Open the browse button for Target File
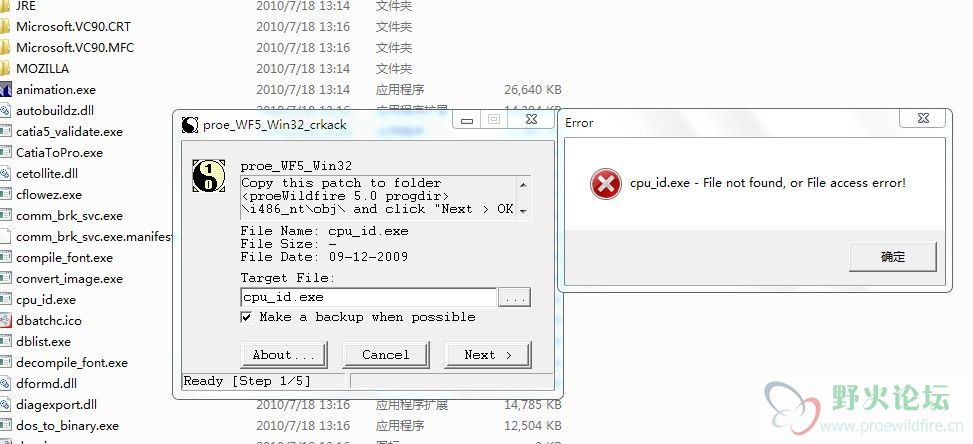Screen dimensions: 973x444 click(x=514, y=298)
